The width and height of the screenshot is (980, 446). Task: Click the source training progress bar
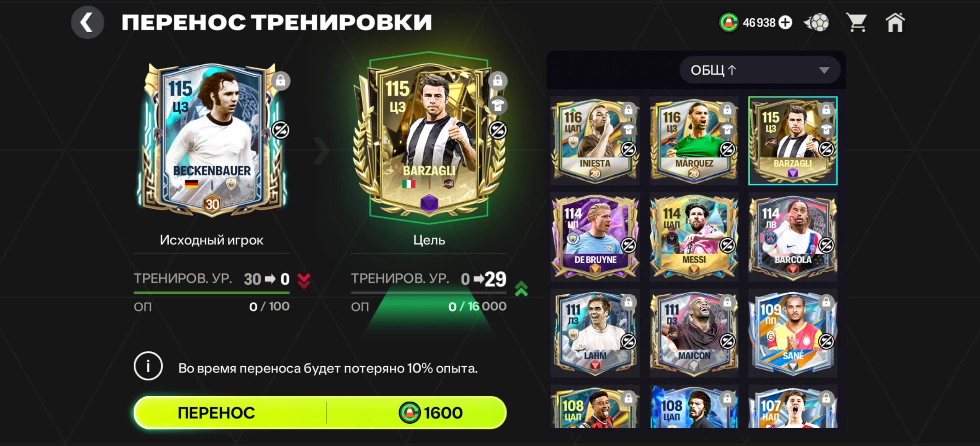tap(211, 293)
